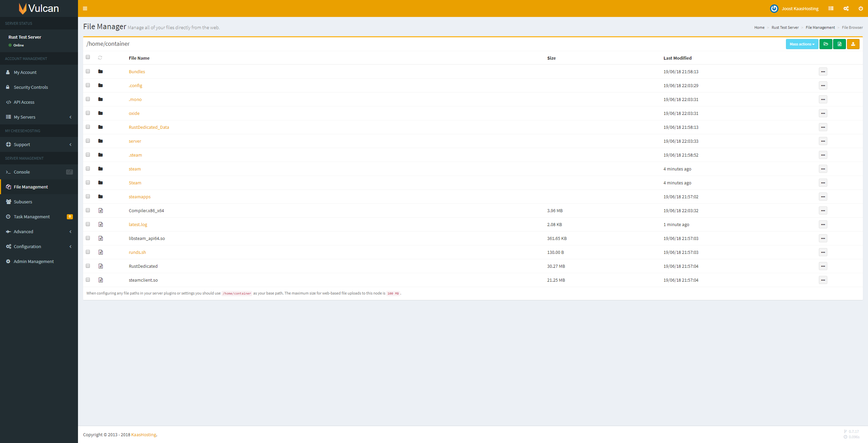Select the latest.log file checkbox
868x443 pixels.
click(88, 224)
